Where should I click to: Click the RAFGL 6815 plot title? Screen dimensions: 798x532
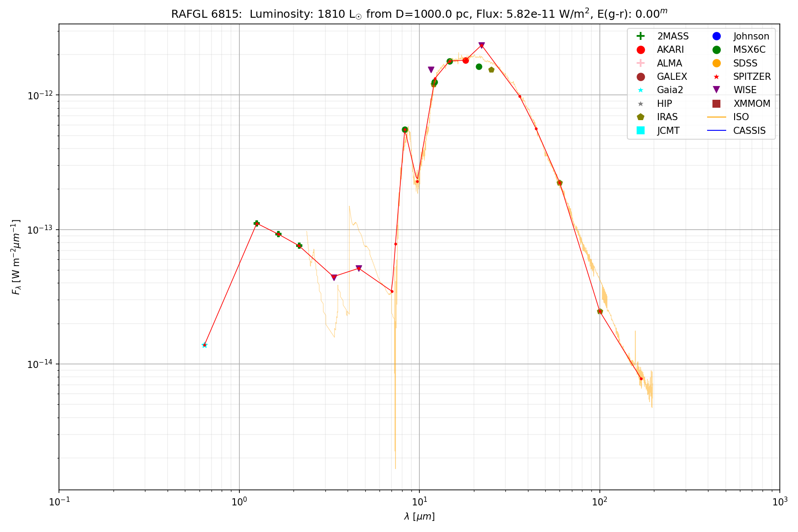coord(419,14)
